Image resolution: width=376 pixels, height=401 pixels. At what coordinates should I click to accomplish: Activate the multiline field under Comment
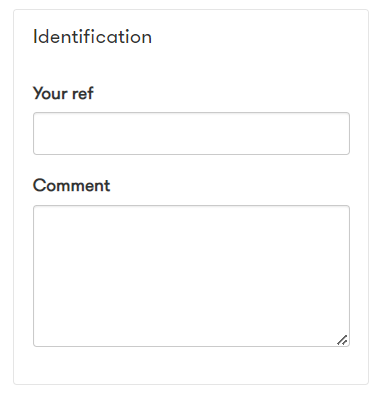pos(191,276)
